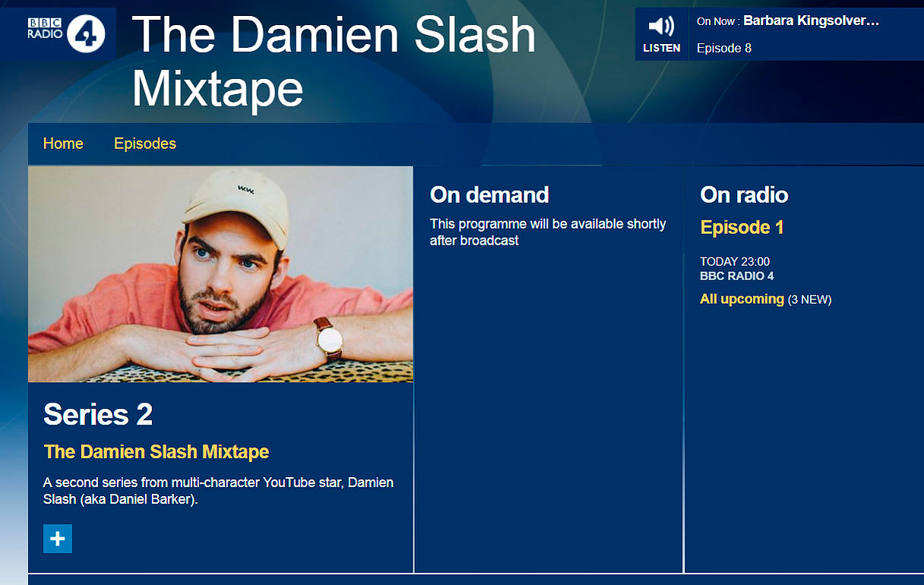Screen dimensions: 924x585
Task: Click the photo of man in cap
Action: [220, 274]
